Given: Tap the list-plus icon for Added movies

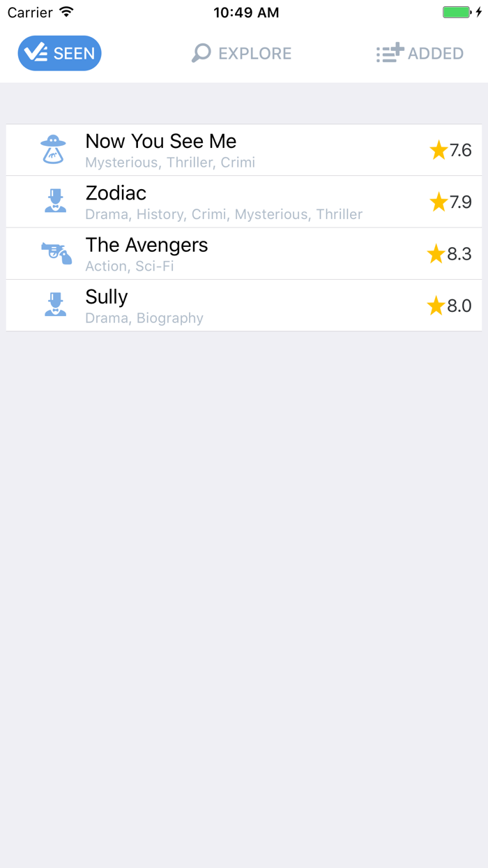Looking at the screenshot, I should (390, 53).
